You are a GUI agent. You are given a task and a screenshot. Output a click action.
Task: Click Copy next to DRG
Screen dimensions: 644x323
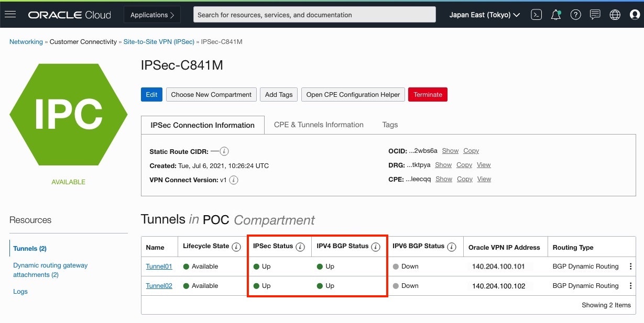pyautogui.click(x=464, y=165)
